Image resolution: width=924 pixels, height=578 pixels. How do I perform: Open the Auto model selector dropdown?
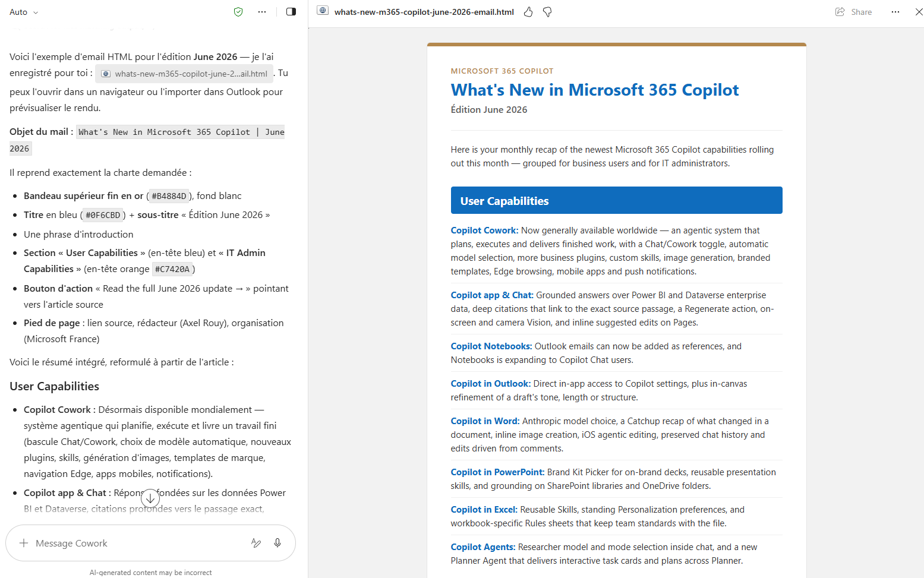[x=24, y=12]
